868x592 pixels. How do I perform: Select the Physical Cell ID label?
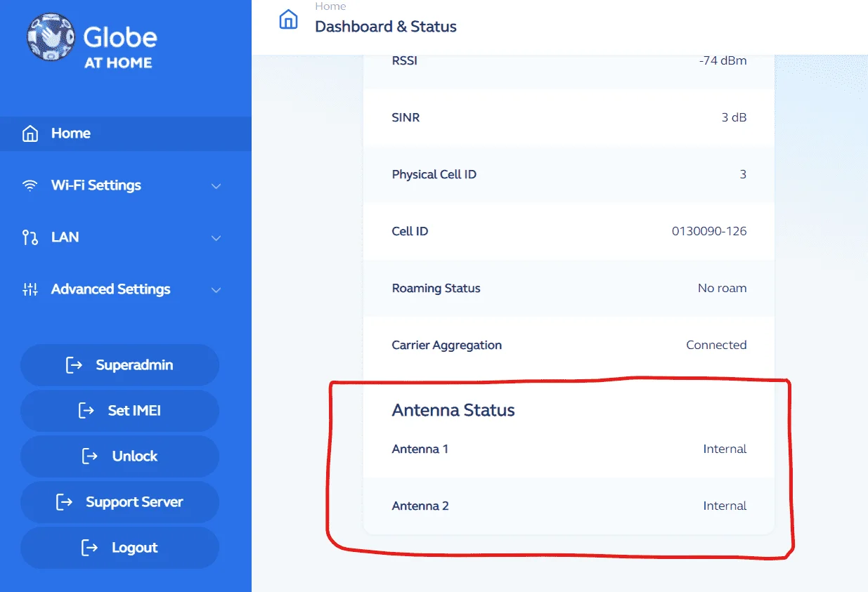[x=434, y=174]
